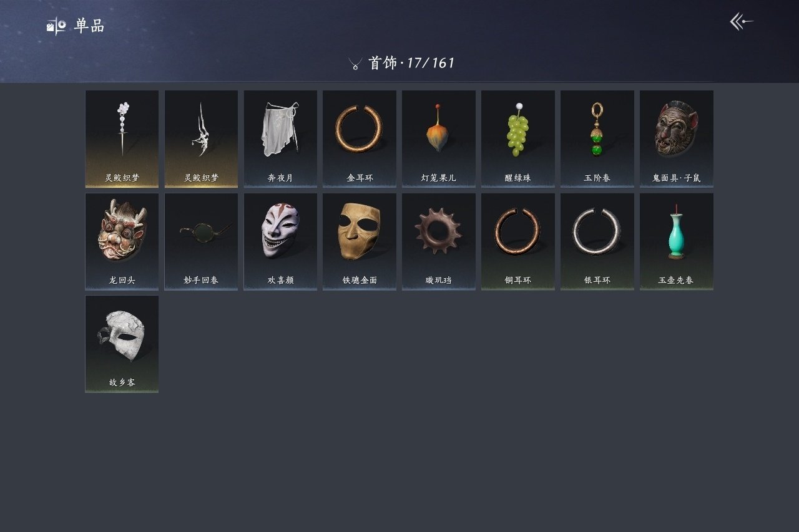
Task: Select the 铜耳环 copper earring
Action: [x=518, y=241]
